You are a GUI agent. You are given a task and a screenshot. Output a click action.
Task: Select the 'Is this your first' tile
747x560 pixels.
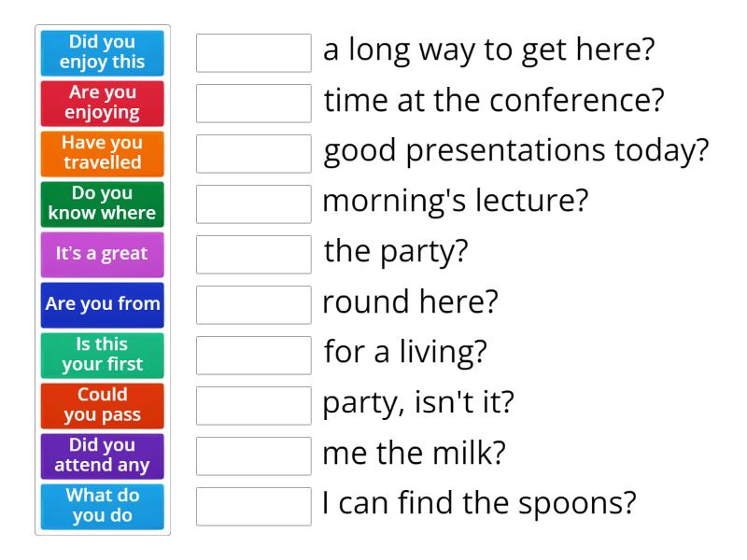coord(103,356)
